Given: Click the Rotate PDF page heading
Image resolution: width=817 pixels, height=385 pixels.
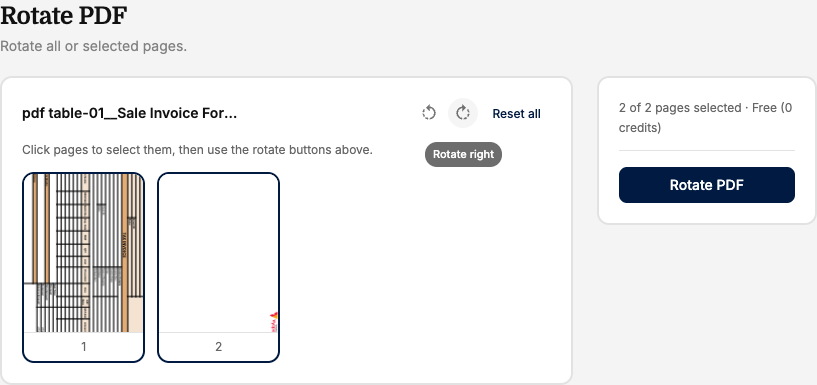Looking at the screenshot, I should pos(64,16).
